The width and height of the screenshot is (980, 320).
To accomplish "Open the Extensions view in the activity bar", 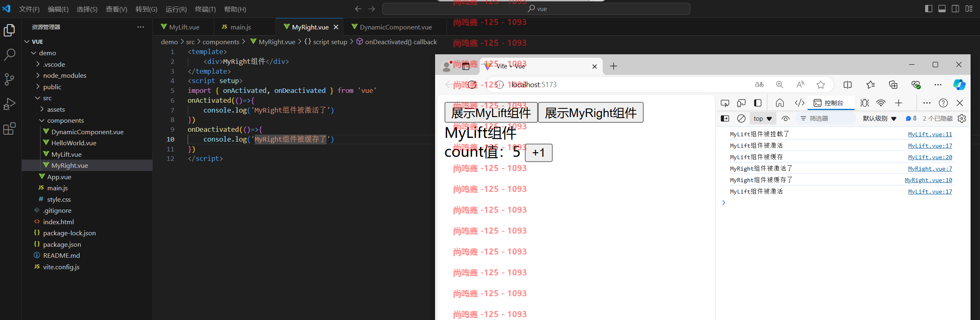I will (9, 129).
